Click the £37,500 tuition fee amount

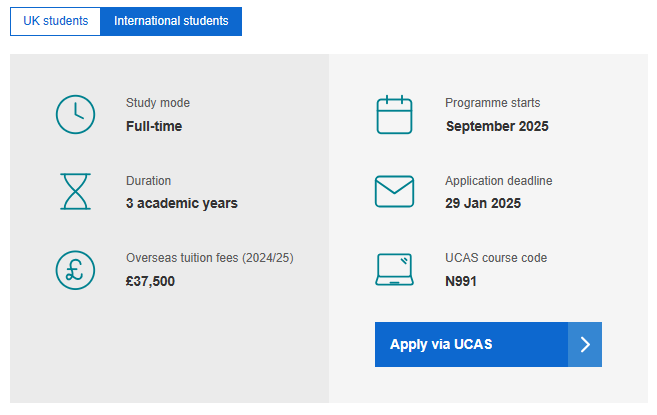pyautogui.click(x=150, y=281)
